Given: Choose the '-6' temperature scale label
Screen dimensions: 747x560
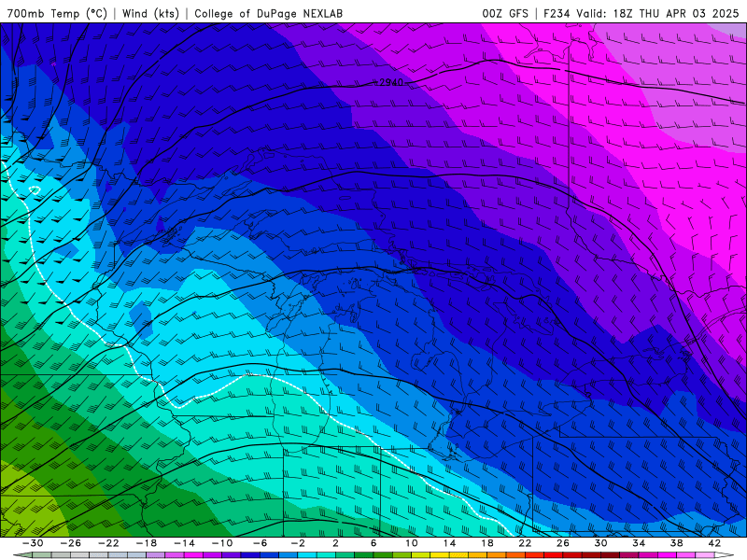Looking at the screenshot, I should 261,543.
